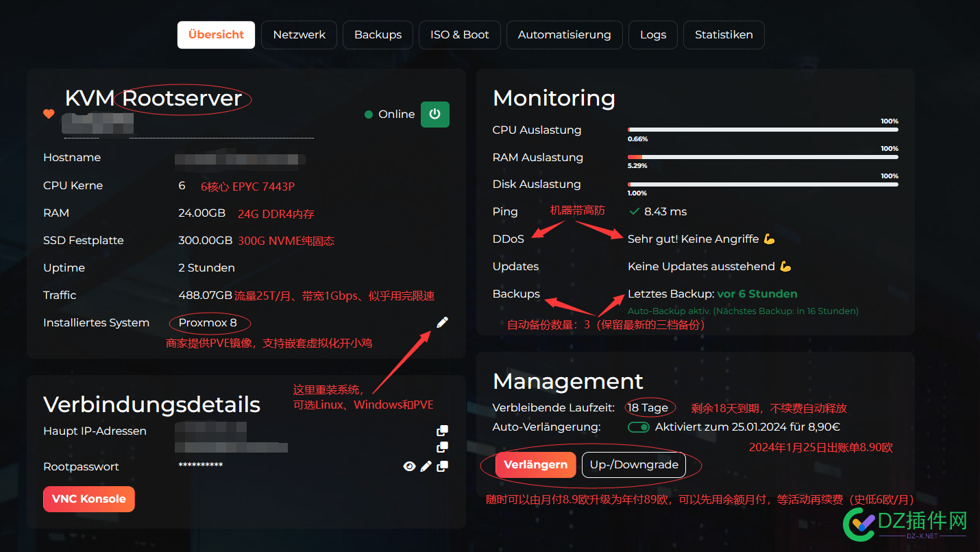
Task: Select the Proxmox 8 system value
Action: (208, 322)
